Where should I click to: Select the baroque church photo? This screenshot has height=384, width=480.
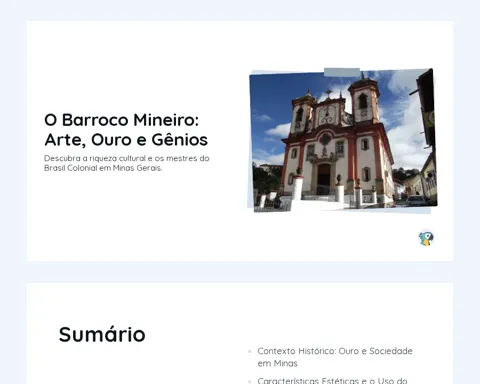pyautogui.click(x=343, y=141)
